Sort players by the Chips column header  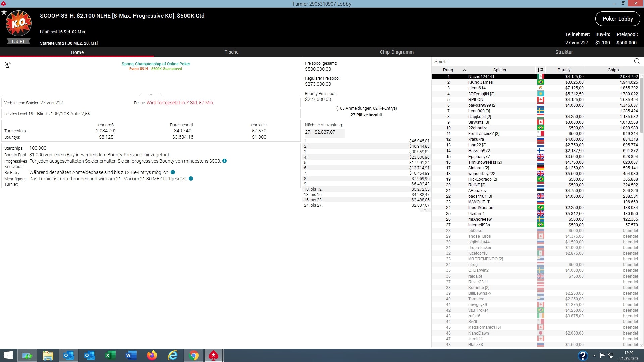[x=613, y=70]
